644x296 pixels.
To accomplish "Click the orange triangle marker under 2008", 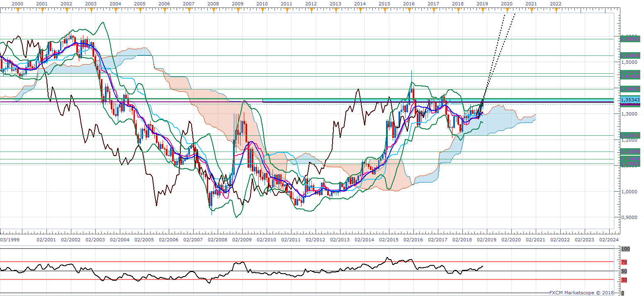I will coord(213,10).
